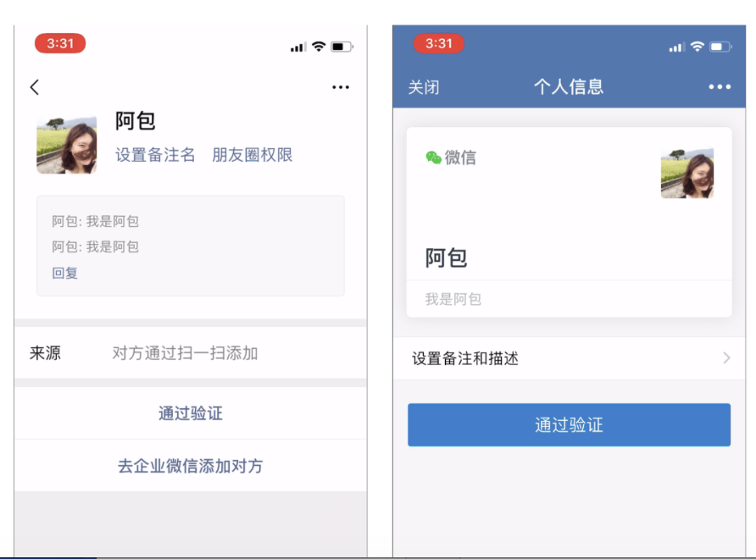Image resolution: width=756 pixels, height=559 pixels.
Task: Tap battery icon in right blue status bar
Action: pos(720,47)
